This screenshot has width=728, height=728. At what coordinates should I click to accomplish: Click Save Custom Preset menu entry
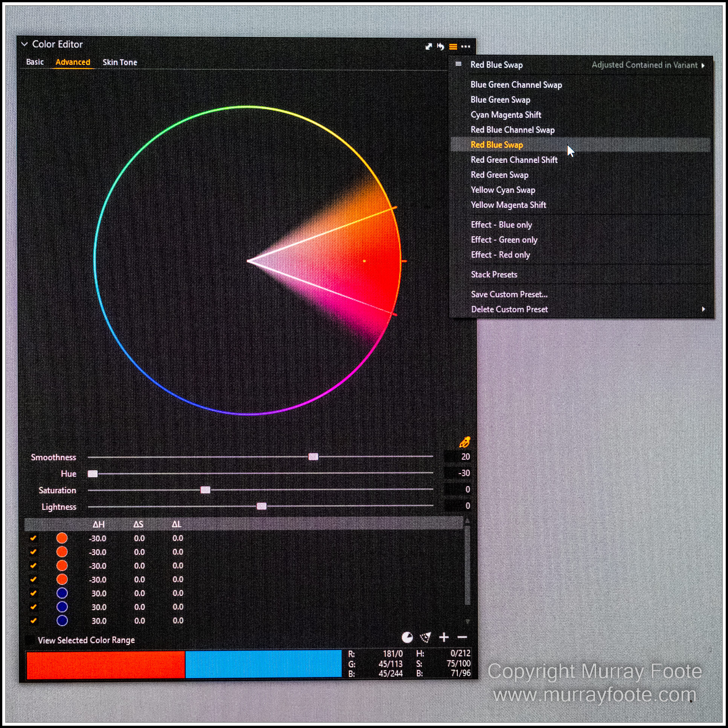[x=509, y=294]
